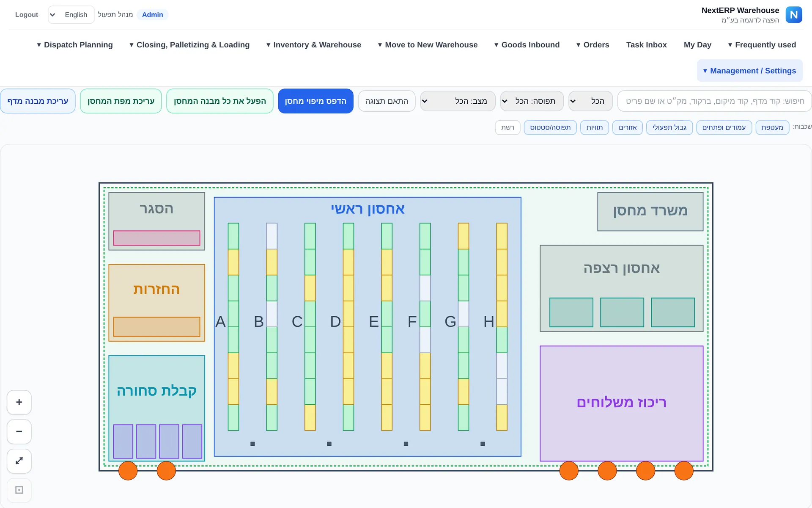Toggle the גבול תפעולי layer chip
This screenshot has width=812, height=508.
pyautogui.click(x=669, y=127)
